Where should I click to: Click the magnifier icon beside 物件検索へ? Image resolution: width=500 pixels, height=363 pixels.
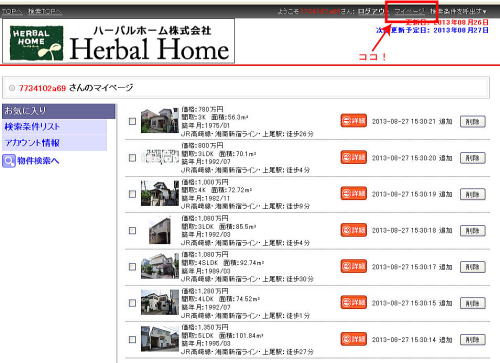pos(9,161)
